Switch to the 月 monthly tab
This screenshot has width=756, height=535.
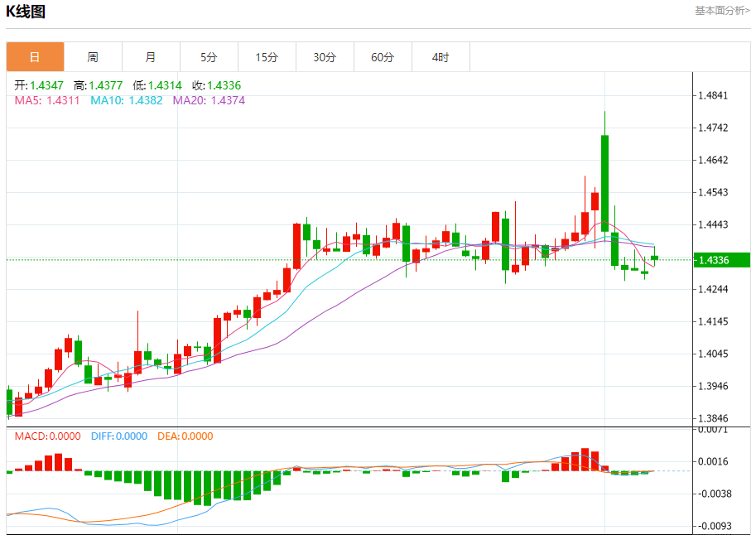[x=151, y=57]
